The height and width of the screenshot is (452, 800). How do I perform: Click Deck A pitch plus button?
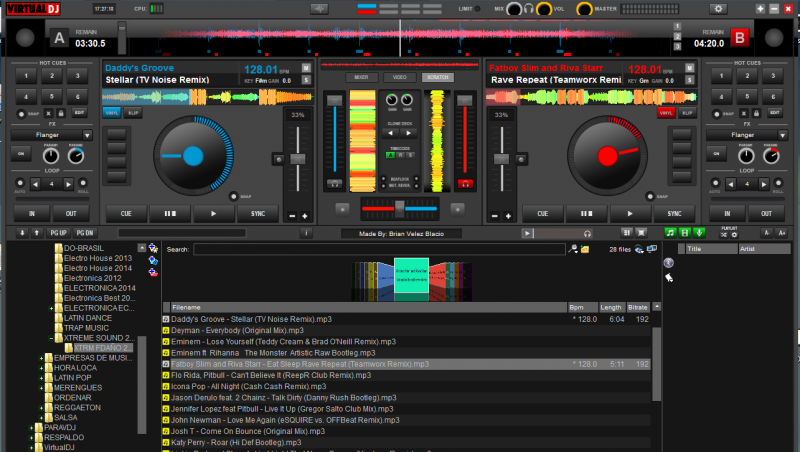(x=305, y=216)
